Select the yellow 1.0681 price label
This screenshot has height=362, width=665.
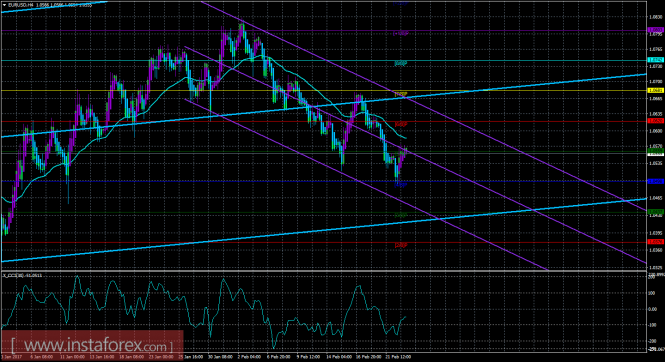(x=656, y=90)
